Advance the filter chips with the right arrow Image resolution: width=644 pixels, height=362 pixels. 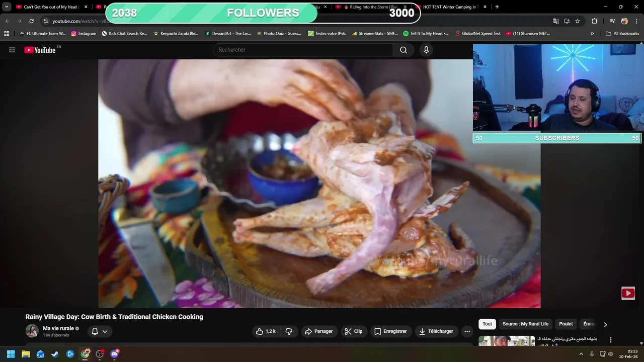[605, 324]
